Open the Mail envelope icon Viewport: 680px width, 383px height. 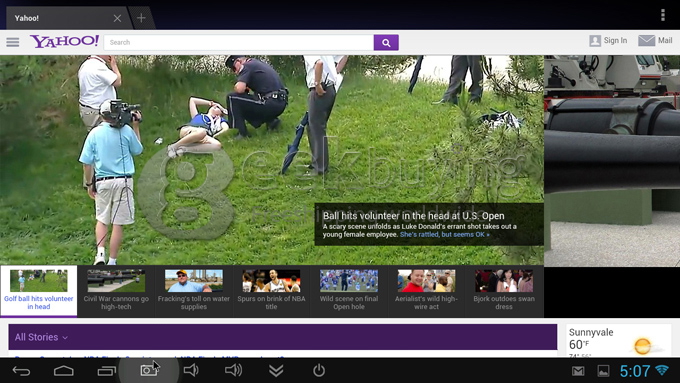pos(646,40)
